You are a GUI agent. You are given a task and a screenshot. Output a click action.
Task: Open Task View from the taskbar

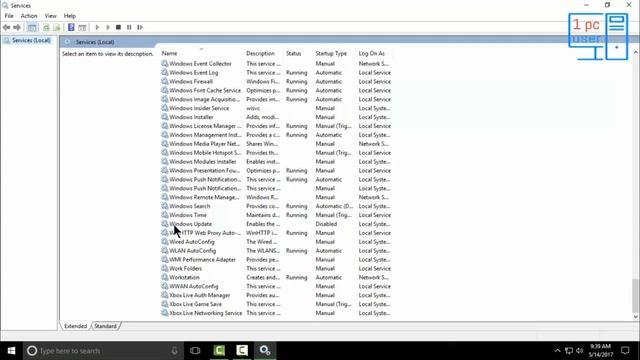tap(195, 351)
